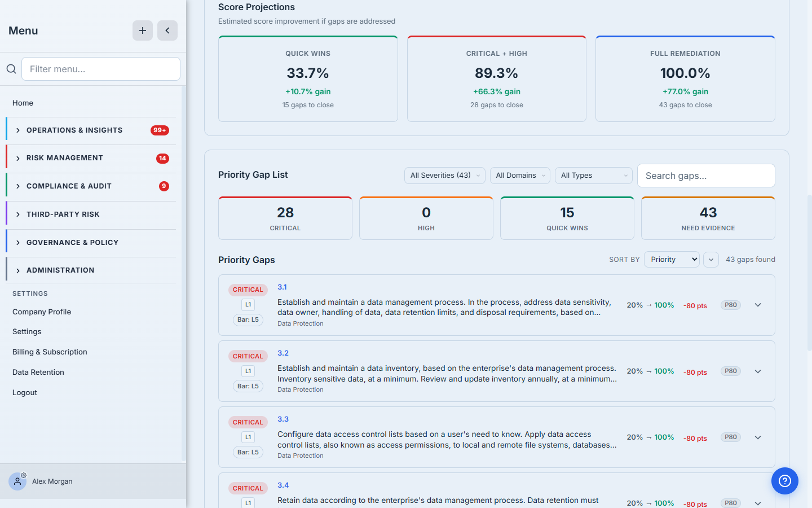Screen dimensions: 812x508
Task: Select the 28 Critical filter card
Action: click(285, 218)
